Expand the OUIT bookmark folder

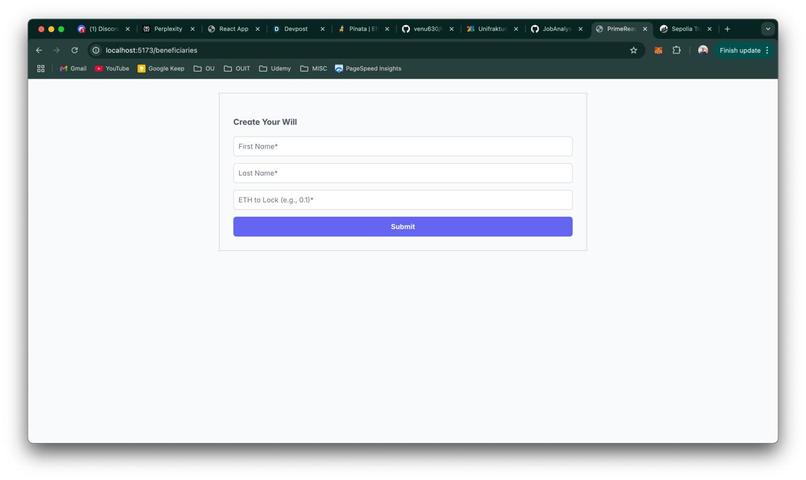[237, 68]
